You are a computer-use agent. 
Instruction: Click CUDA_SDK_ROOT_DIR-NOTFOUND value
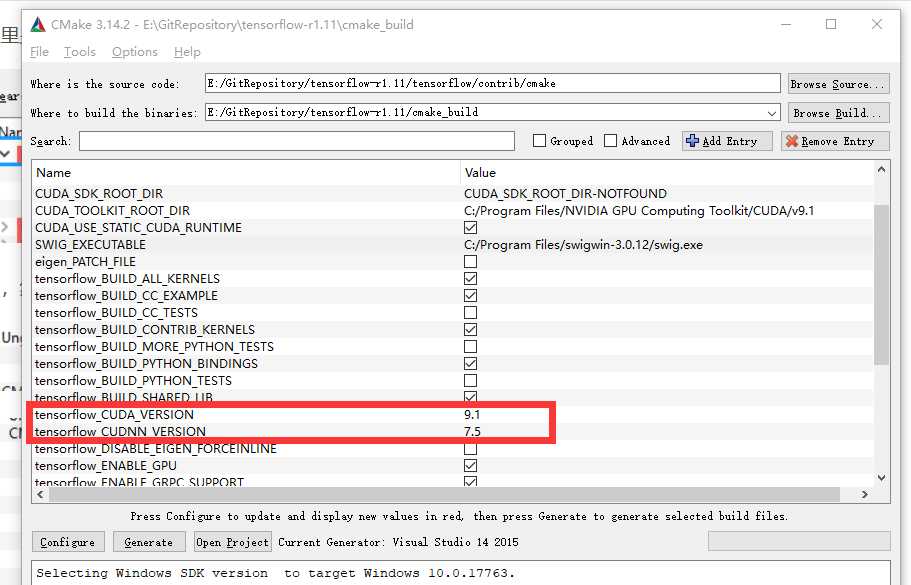(565, 193)
